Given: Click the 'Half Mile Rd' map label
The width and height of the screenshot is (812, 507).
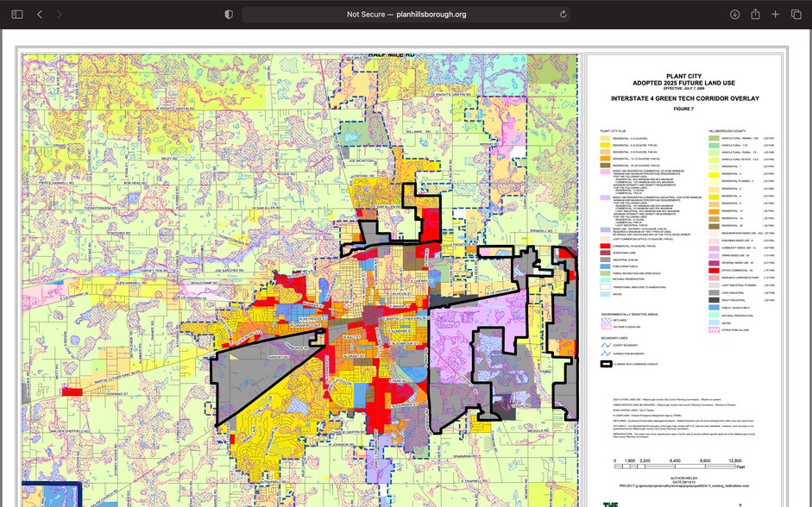Looking at the screenshot, I should (x=389, y=55).
